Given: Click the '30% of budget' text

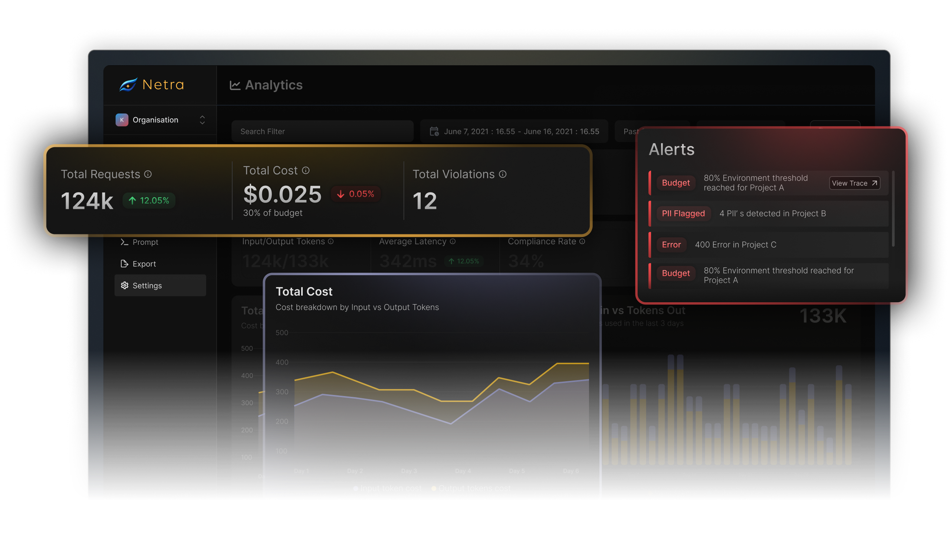Looking at the screenshot, I should (273, 213).
